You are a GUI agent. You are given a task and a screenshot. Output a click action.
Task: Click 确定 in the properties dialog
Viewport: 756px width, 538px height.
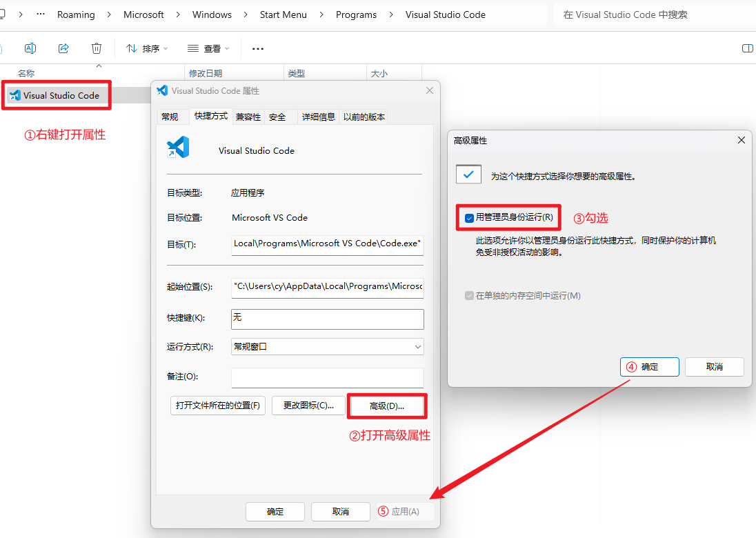(x=275, y=512)
